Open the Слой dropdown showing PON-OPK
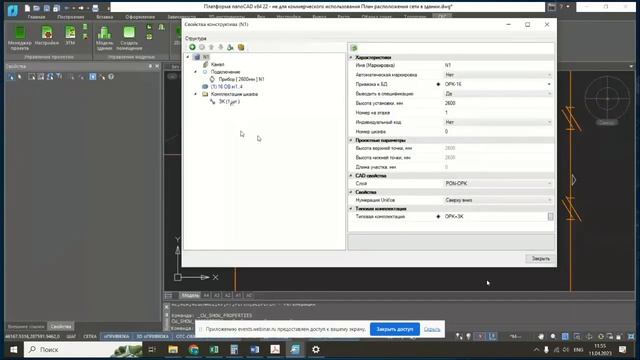The width and height of the screenshot is (640, 360). pos(498,184)
